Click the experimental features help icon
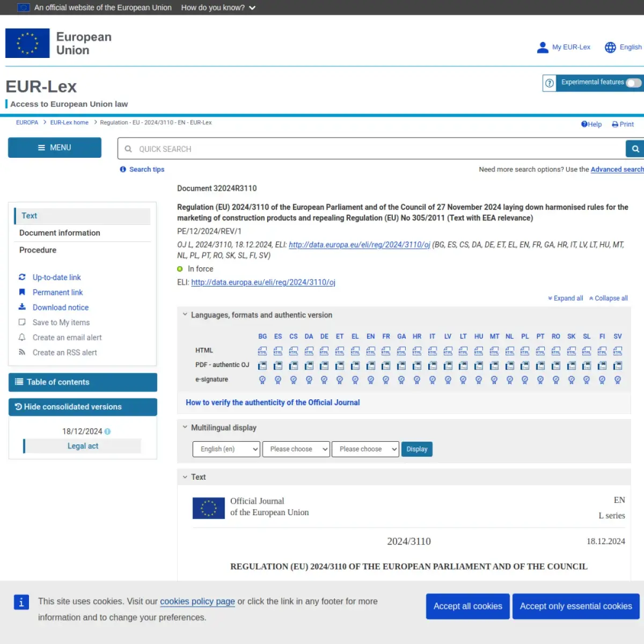 550,83
